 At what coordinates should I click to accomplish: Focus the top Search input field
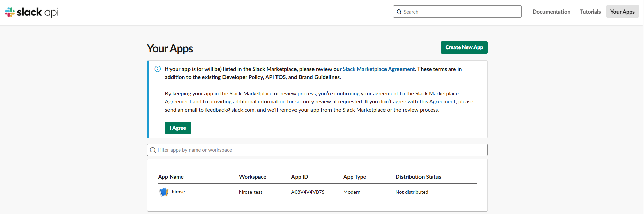click(457, 12)
